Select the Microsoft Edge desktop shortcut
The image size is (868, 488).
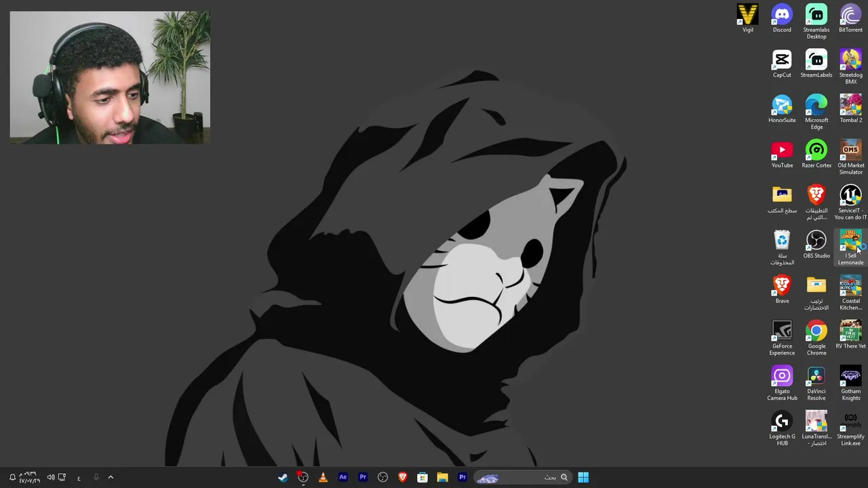816,113
